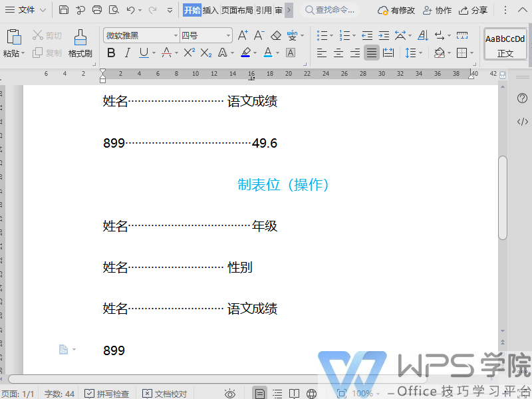Open paragraph shading fill color
Image resolution: width=532 pixels, height=399 pixels.
pyautogui.click(x=440, y=53)
